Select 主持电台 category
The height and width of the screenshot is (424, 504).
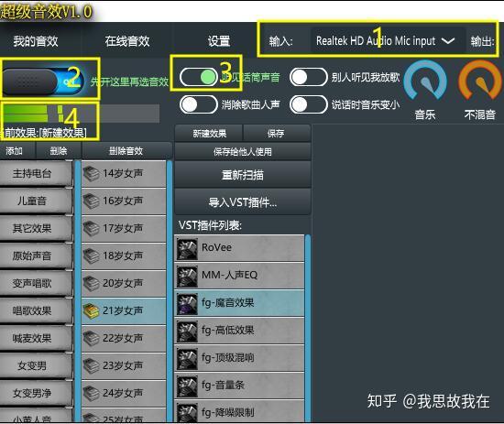tap(36, 173)
